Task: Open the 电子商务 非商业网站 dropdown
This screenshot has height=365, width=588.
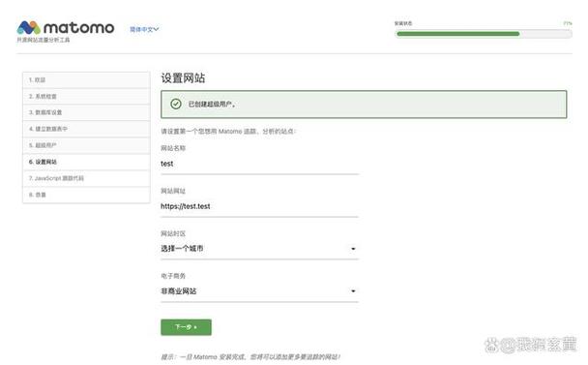Action: point(259,291)
